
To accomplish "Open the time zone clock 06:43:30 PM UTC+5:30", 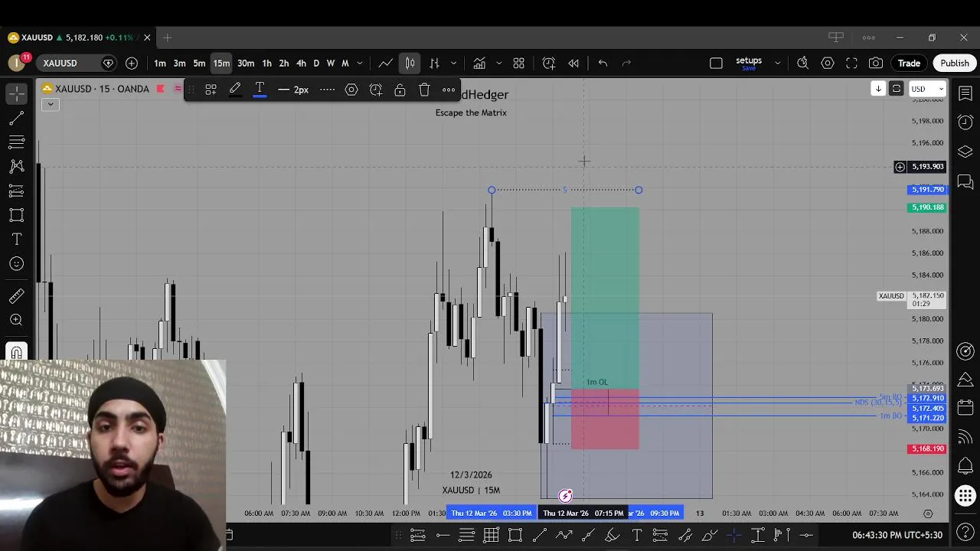I will pyautogui.click(x=897, y=535).
